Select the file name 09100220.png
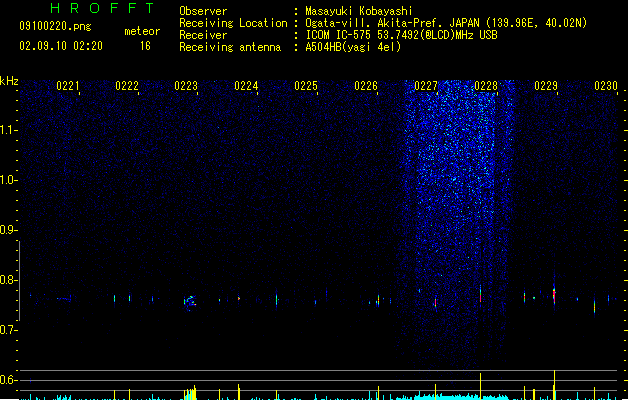 (55, 26)
